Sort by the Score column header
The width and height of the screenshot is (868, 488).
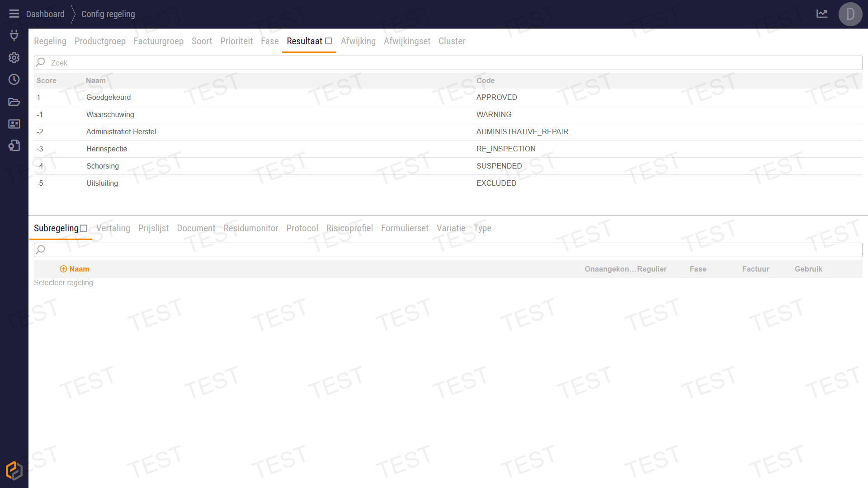(47, 80)
